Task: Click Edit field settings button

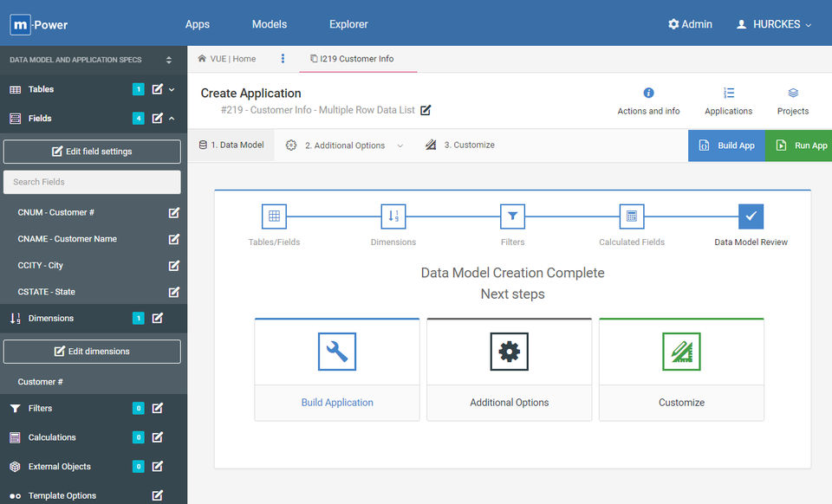Action: (x=92, y=152)
